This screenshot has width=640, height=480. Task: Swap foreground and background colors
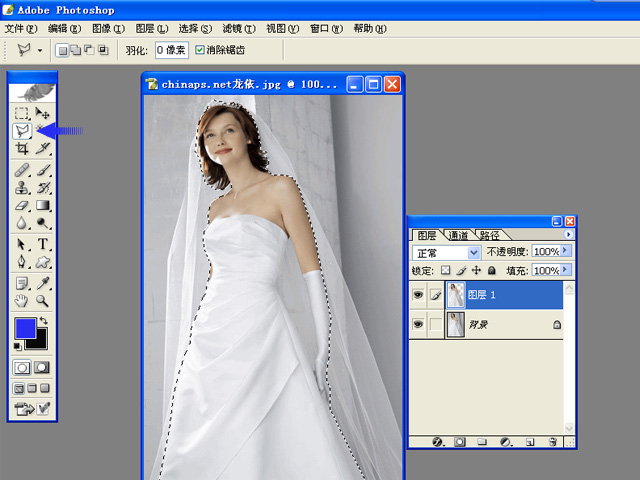click(44, 321)
